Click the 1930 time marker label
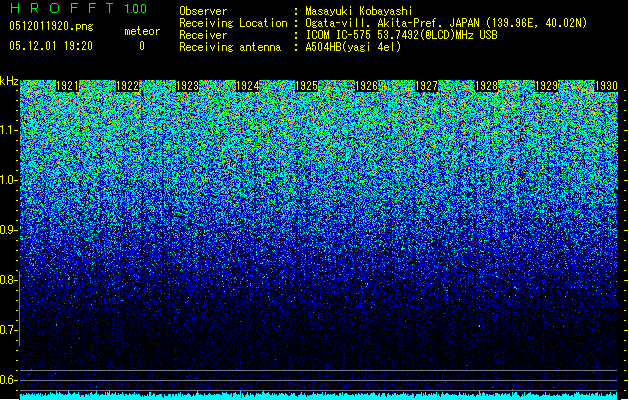This screenshot has width=629, height=400. 606,86
